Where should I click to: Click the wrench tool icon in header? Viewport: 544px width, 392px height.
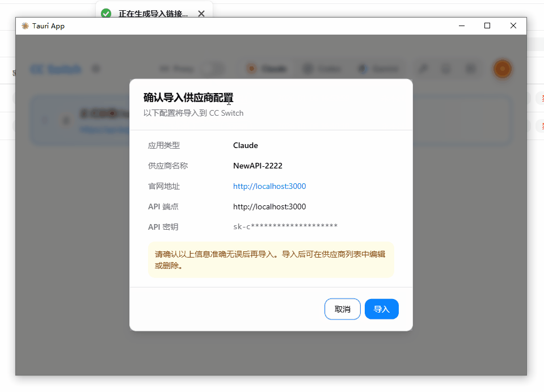pyautogui.click(x=423, y=69)
